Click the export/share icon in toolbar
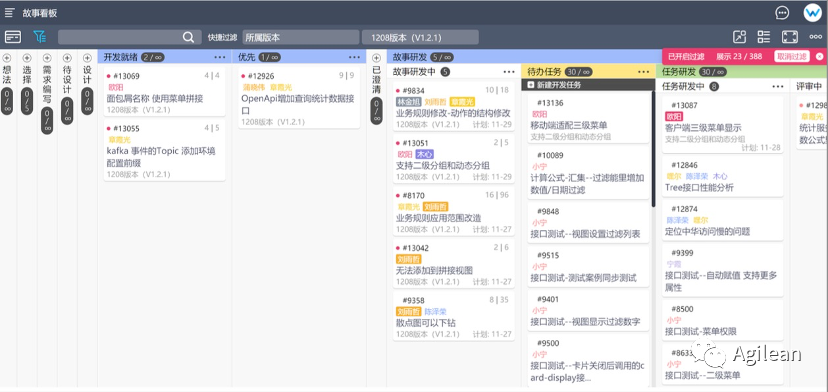Image resolution: width=828 pixels, height=392 pixels. (740, 37)
